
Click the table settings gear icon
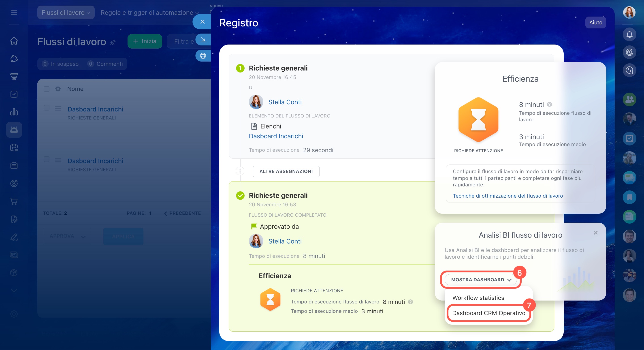[x=58, y=89]
